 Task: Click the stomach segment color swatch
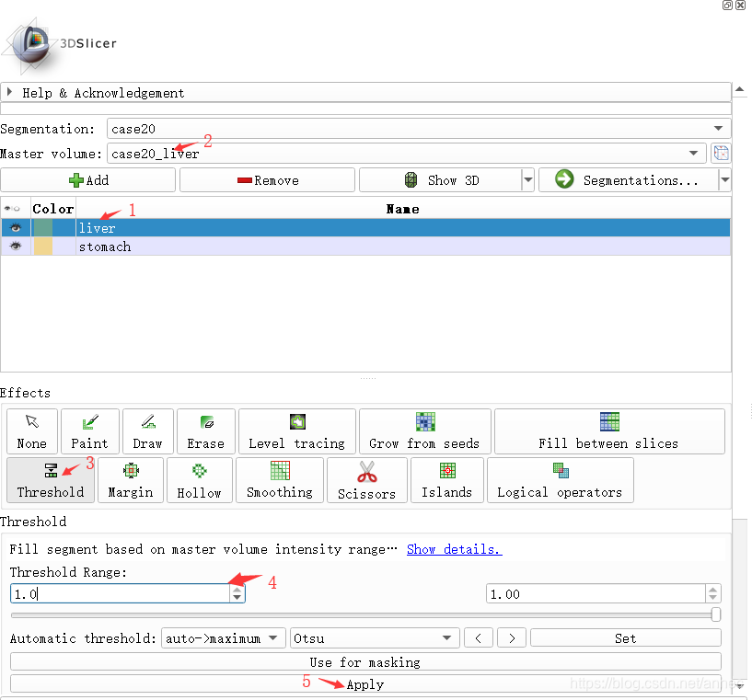coord(43,247)
